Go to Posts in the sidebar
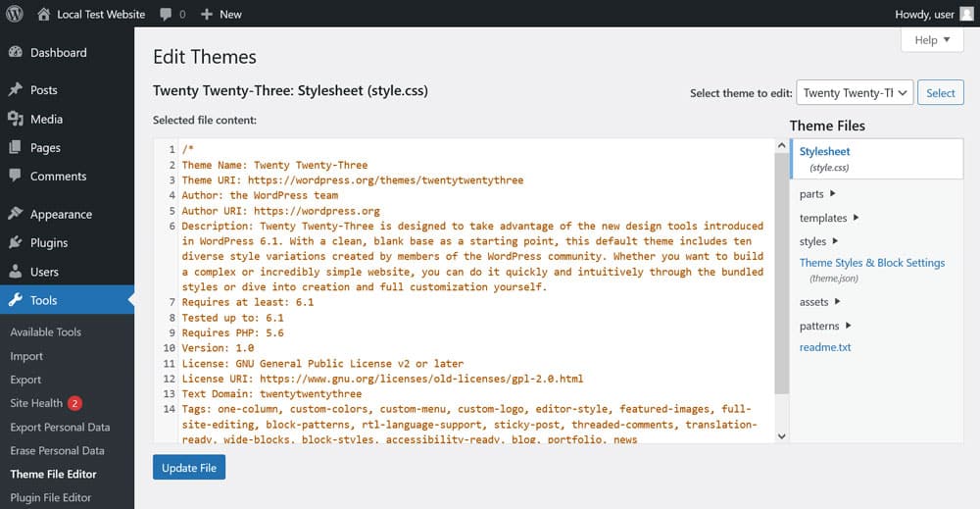 coord(43,90)
